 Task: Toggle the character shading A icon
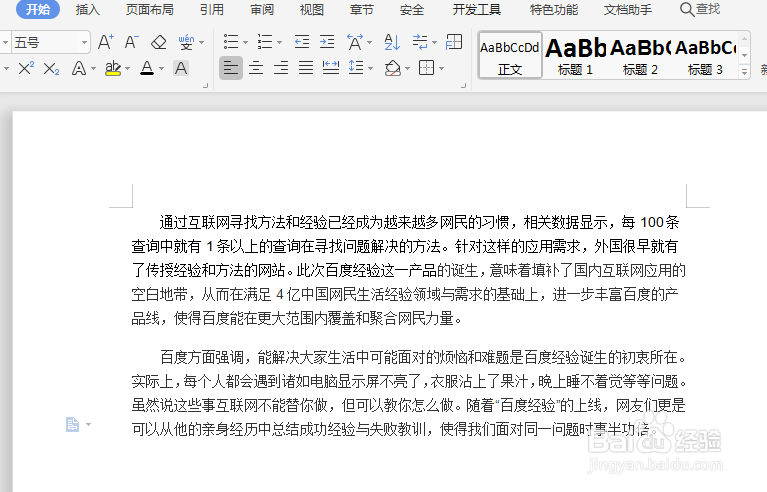click(x=181, y=68)
